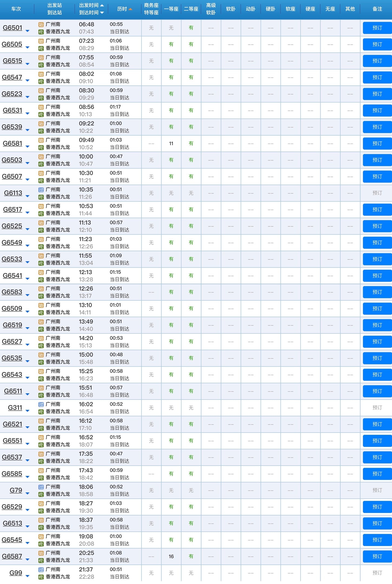392x584 pixels.
Task: Click the origin station icon for G6501
Action: point(41,25)
